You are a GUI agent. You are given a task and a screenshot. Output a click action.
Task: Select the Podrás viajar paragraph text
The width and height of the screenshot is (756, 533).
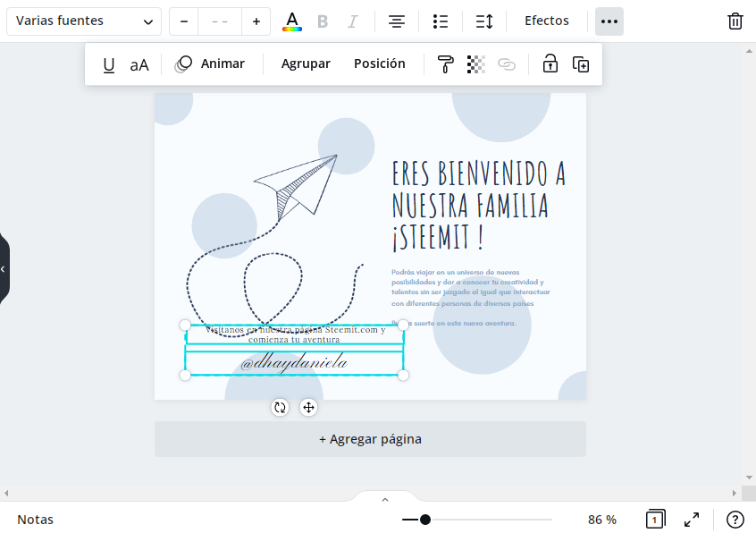click(471, 287)
